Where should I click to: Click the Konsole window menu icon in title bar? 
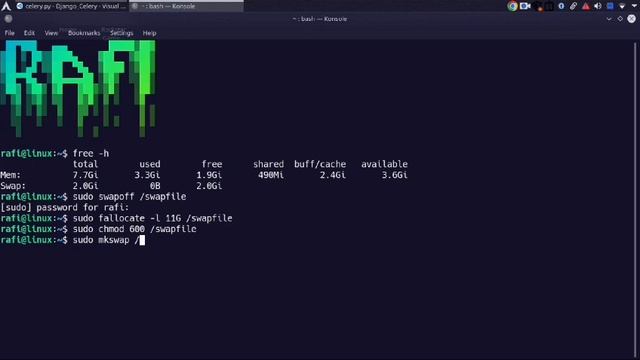pos(8,19)
